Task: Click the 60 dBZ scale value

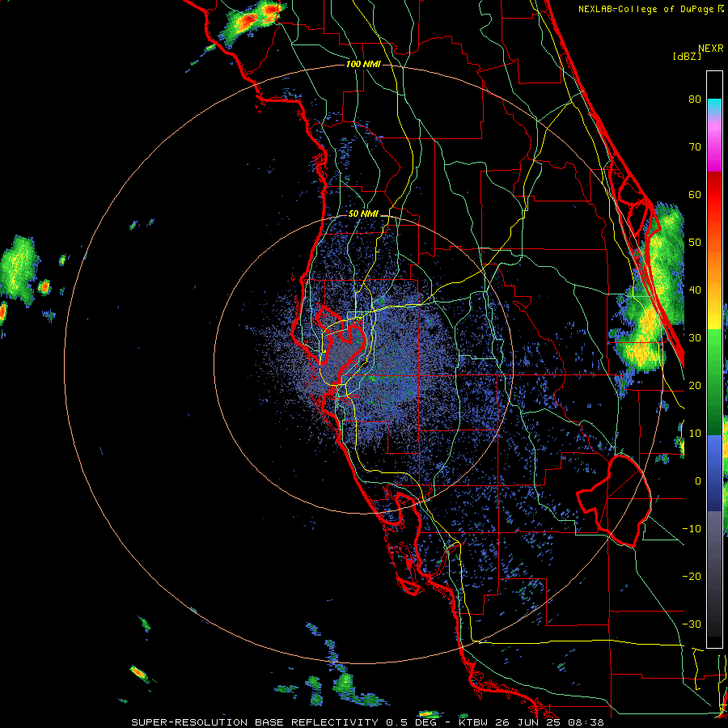Action: 695,194
